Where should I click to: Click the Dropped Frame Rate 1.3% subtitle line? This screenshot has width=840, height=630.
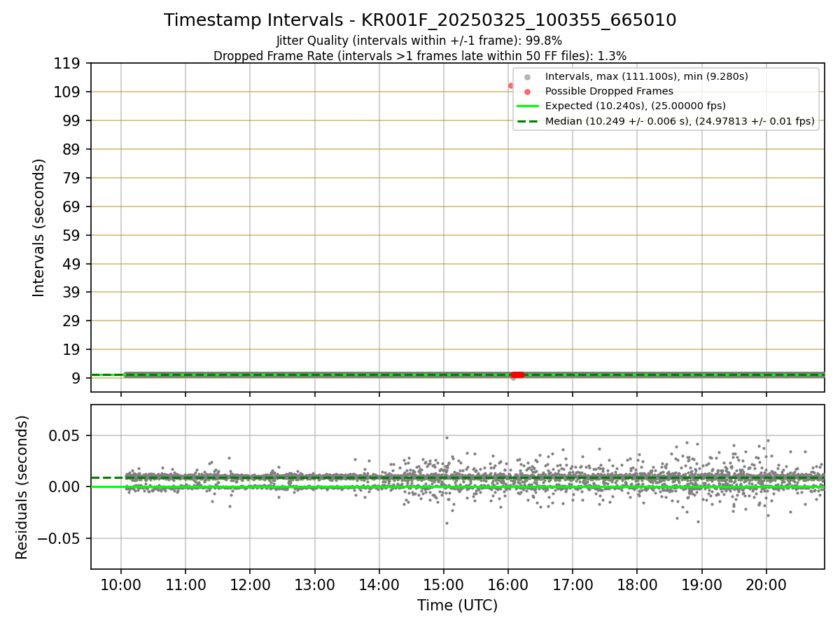coord(420,55)
